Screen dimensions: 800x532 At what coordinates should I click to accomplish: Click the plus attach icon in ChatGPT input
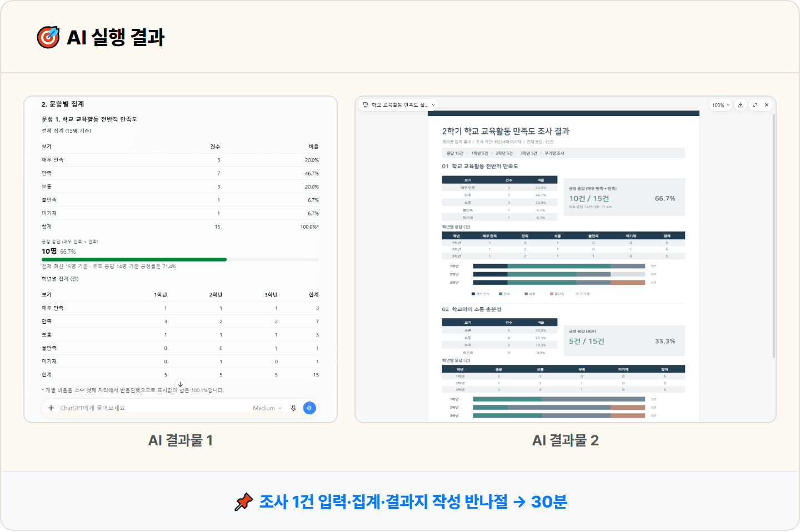tap(51, 408)
